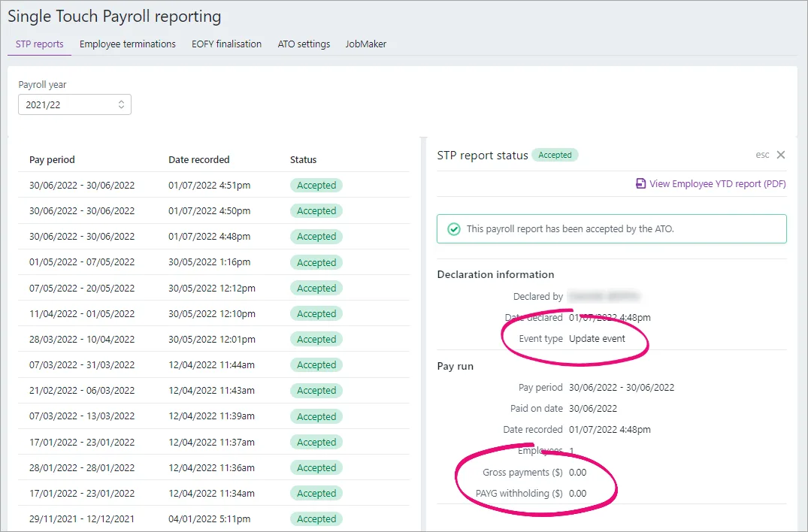
Task: Click the up/down chevron in the Payroll year selector
Action: pos(121,104)
